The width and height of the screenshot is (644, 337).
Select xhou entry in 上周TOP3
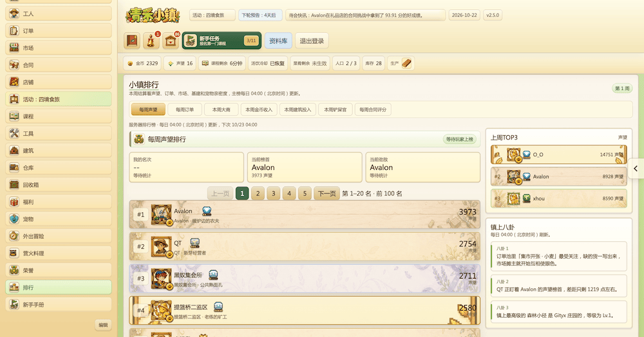point(559,199)
